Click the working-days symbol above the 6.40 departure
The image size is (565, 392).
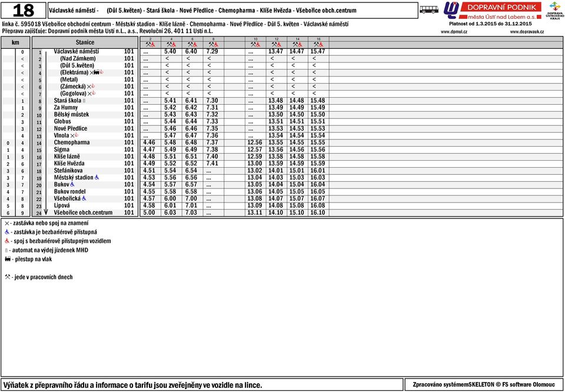[190, 45]
